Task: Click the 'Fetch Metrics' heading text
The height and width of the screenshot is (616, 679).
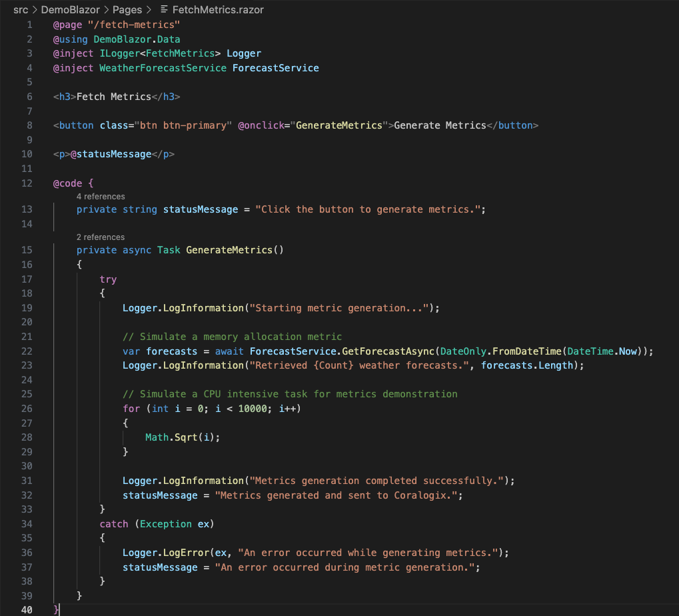Action: coord(114,97)
